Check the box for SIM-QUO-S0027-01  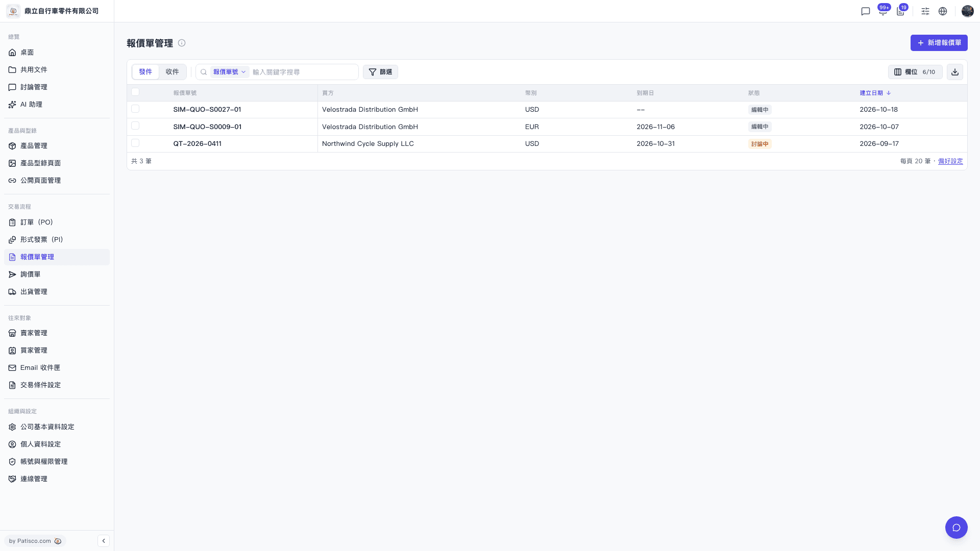(135, 109)
